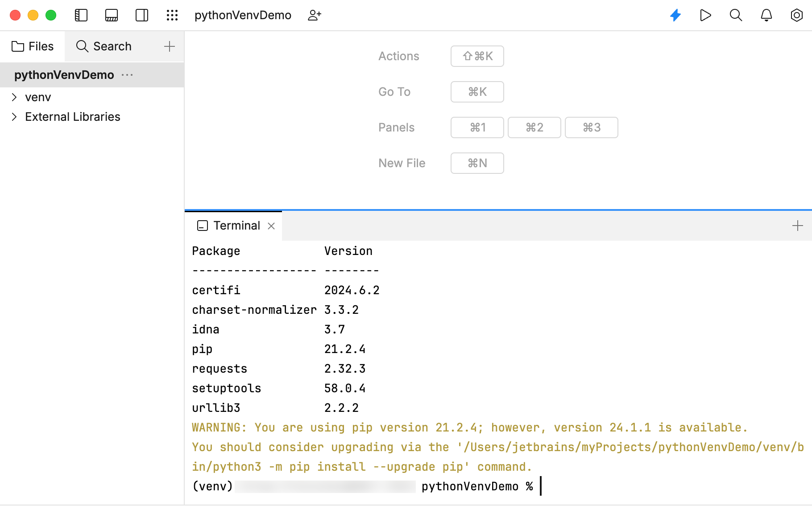Open the Run menu with the play icon
812x526 pixels.
[x=705, y=15]
